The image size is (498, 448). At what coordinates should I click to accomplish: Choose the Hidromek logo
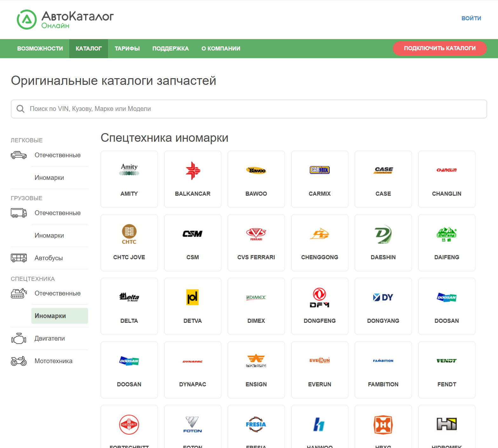click(447, 424)
